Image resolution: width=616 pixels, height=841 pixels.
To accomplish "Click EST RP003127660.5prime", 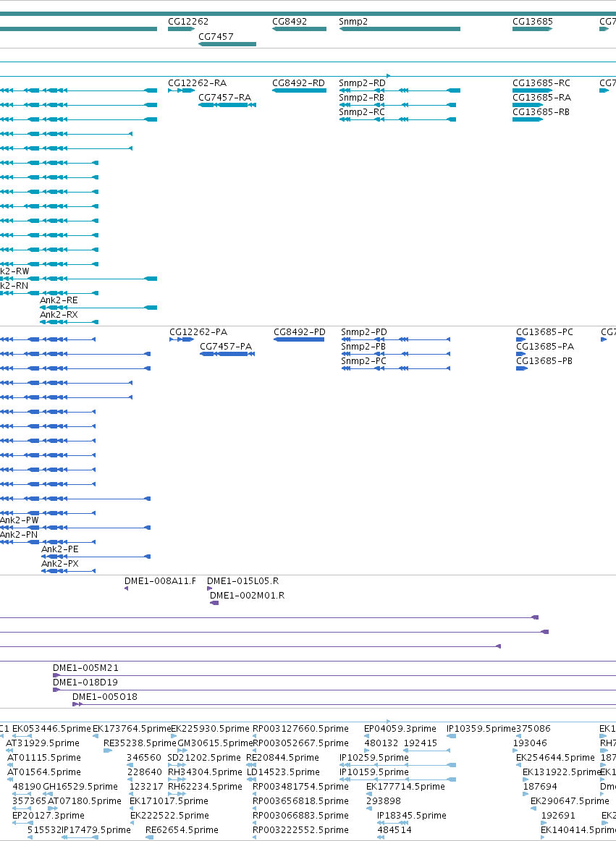I will click(300, 728).
